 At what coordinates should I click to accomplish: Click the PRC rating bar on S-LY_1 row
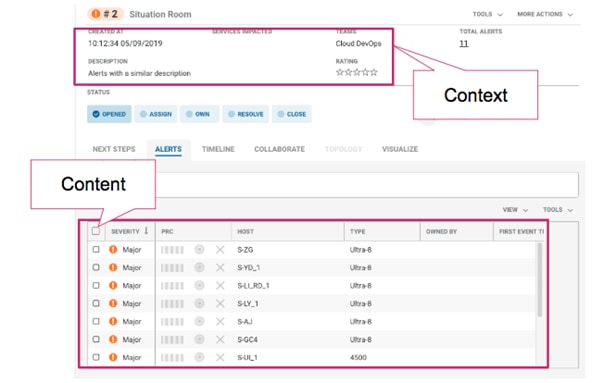click(172, 304)
